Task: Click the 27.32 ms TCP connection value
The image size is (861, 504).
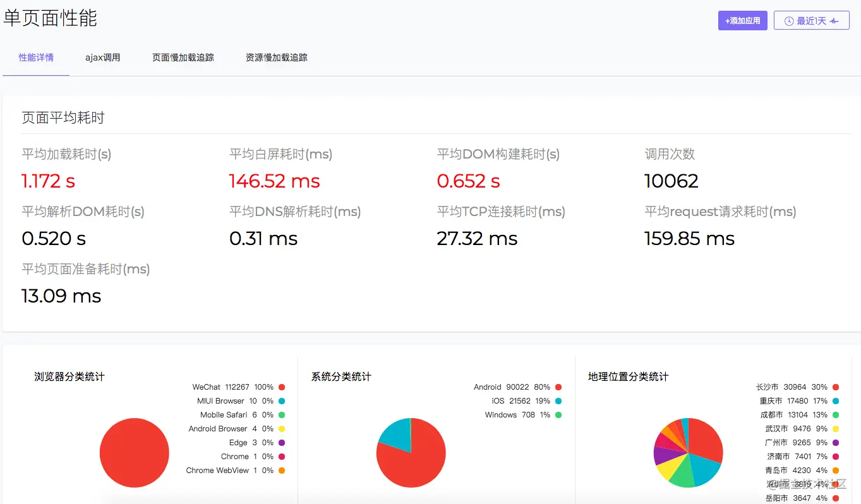Action: tap(477, 239)
